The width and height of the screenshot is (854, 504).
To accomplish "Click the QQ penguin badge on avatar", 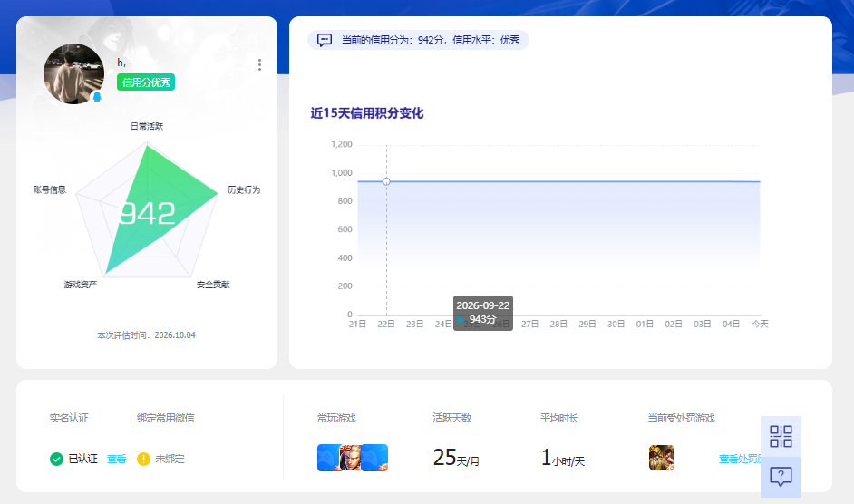I will click(x=97, y=96).
